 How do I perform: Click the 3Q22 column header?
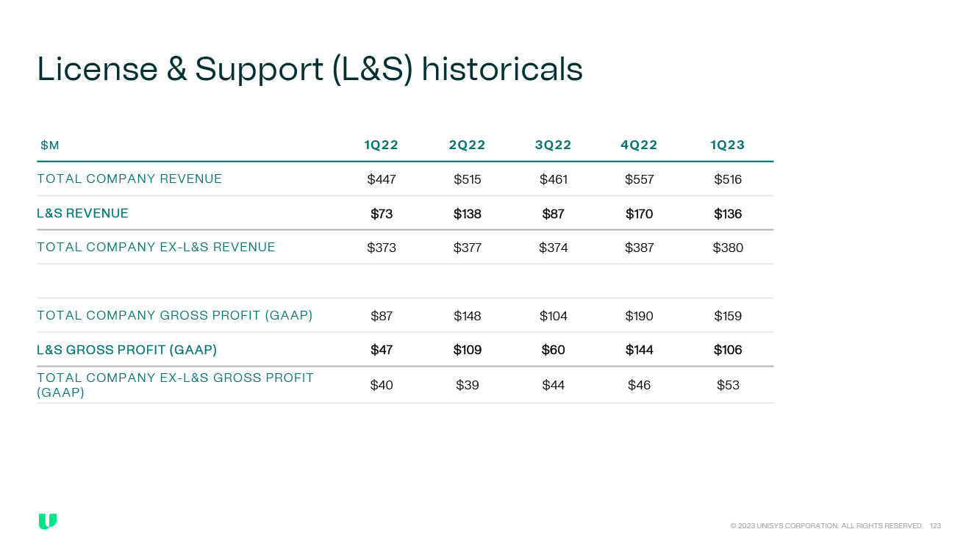pos(553,145)
